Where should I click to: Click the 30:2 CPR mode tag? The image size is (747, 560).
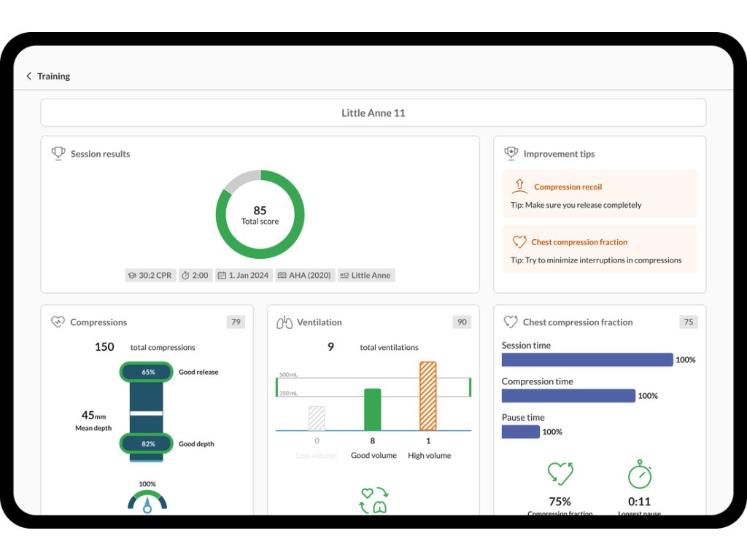(x=150, y=275)
